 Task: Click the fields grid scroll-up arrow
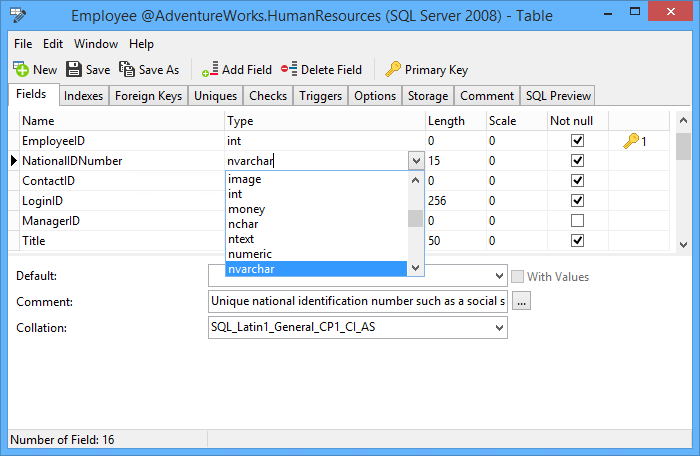pyautogui.click(x=683, y=120)
